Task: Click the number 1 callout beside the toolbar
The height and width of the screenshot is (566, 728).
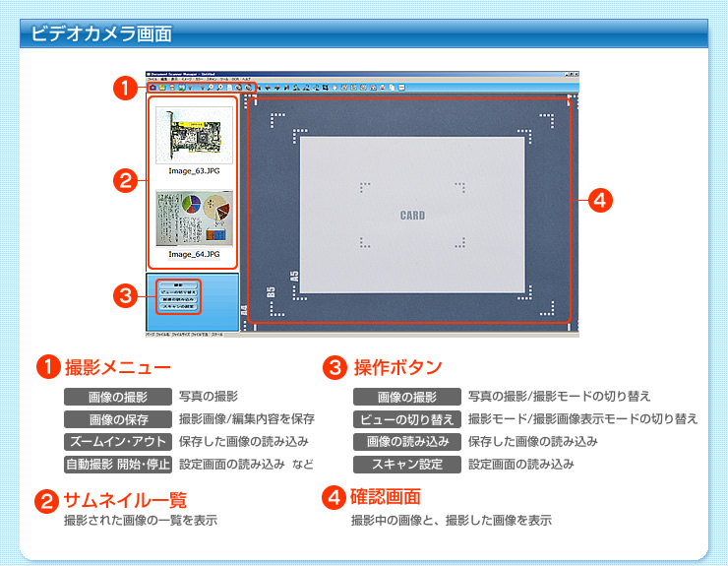Action: click(124, 88)
